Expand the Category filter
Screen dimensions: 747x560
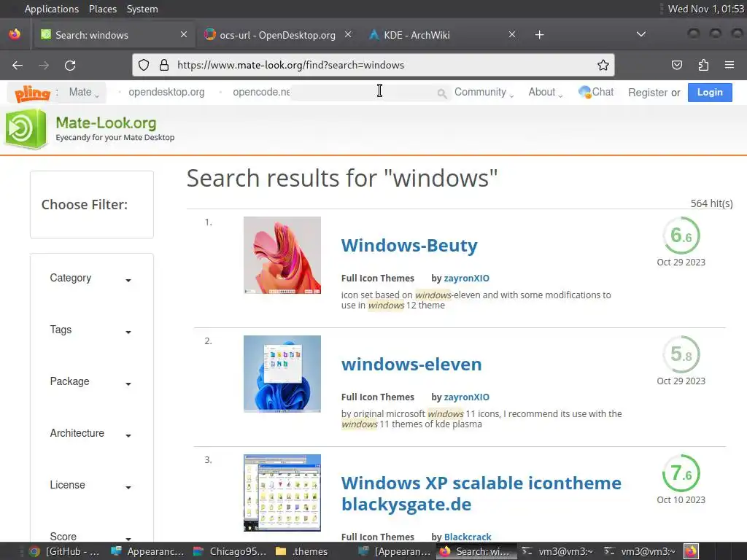[x=90, y=279]
